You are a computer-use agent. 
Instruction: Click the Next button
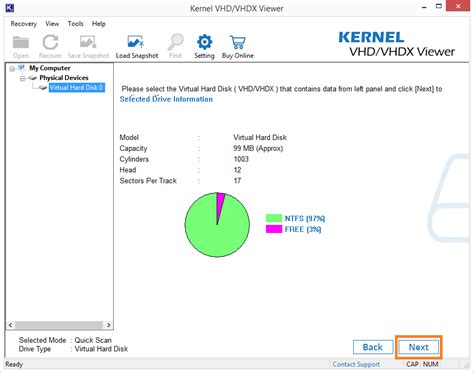pos(419,347)
